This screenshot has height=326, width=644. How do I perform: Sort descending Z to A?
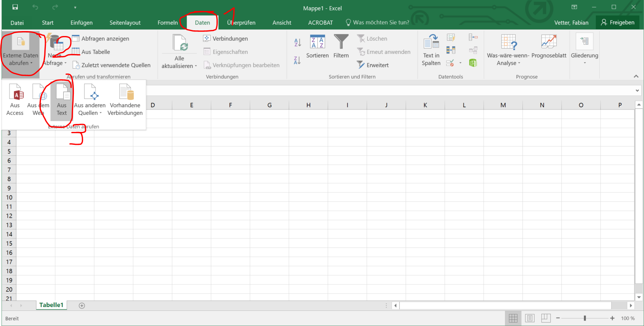(298, 60)
